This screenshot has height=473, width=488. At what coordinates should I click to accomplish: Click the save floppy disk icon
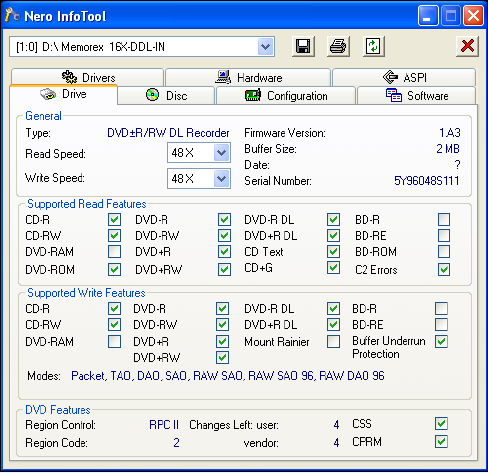click(303, 46)
